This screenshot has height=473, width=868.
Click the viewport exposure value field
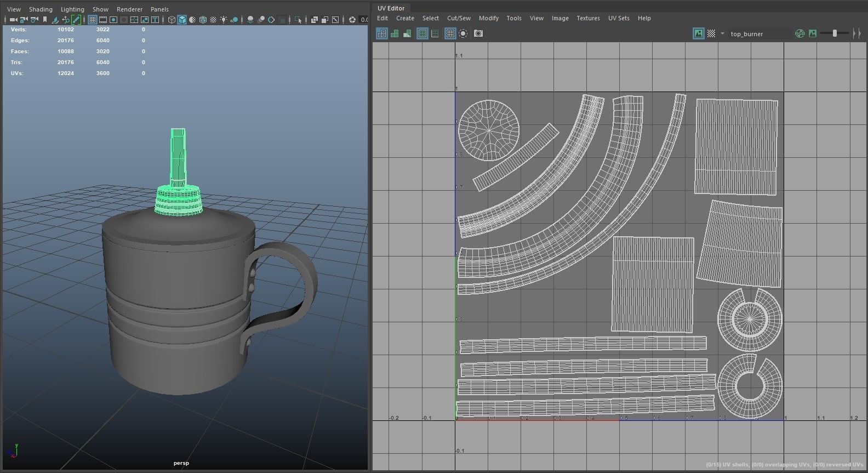pos(364,20)
